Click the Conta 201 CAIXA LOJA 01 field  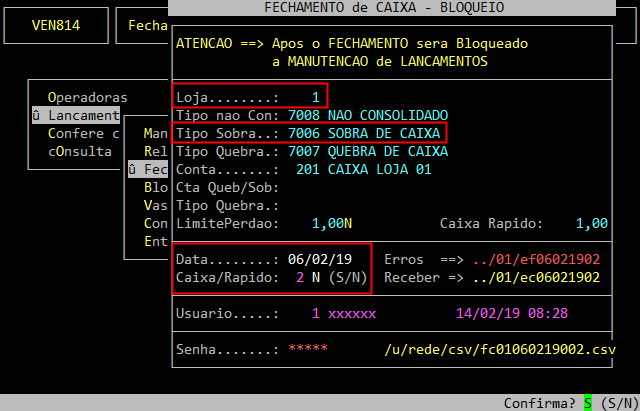point(368,169)
